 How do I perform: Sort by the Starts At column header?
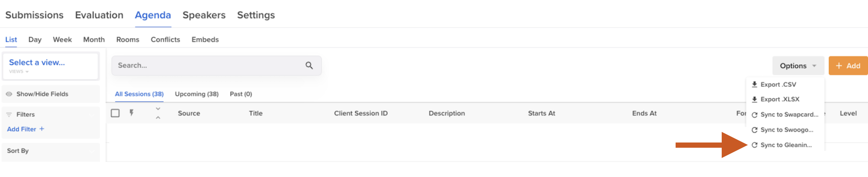click(541, 113)
